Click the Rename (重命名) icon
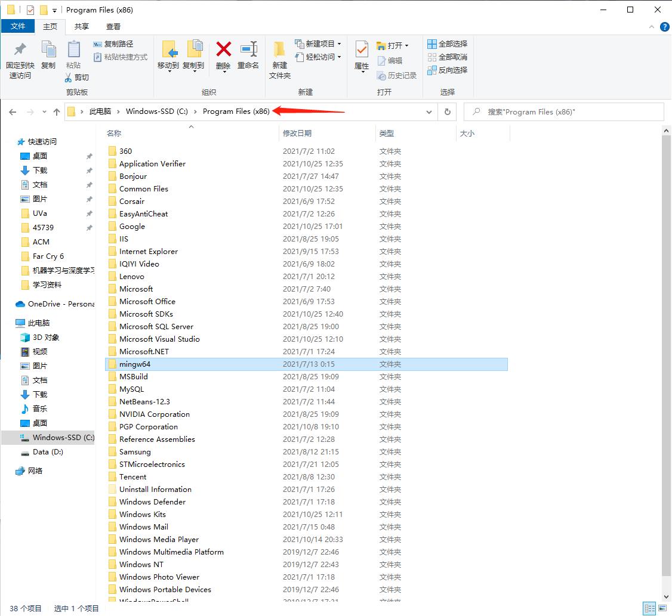 pos(249,49)
